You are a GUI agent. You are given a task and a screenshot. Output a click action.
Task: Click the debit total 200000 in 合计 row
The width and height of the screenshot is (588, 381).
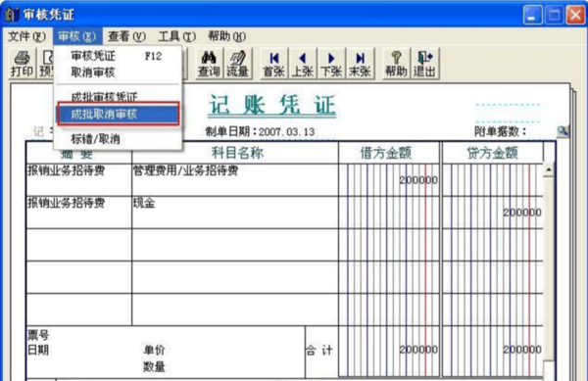tap(418, 350)
